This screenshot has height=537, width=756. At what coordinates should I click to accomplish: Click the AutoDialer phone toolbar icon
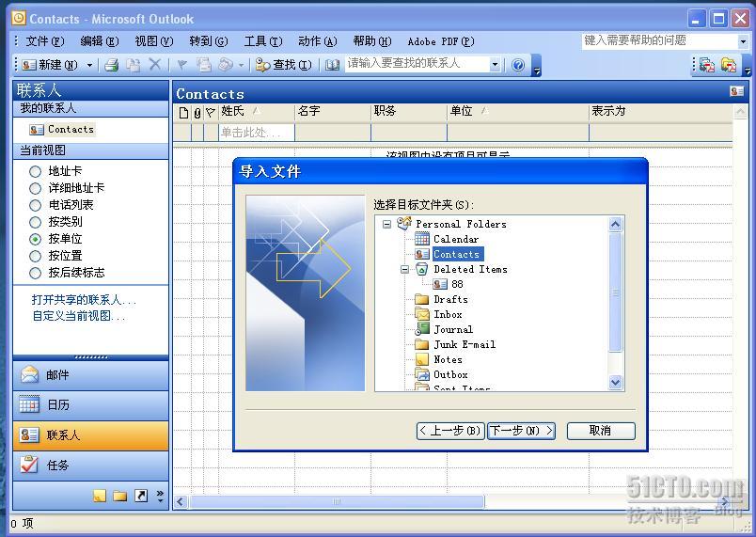(226, 65)
